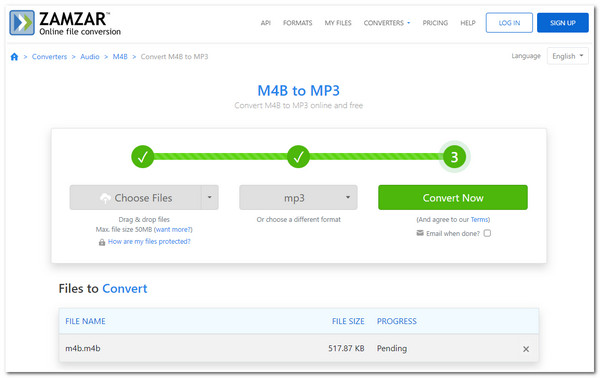Image resolution: width=600 pixels, height=378 pixels.
Task: Open My Files page
Action: [338, 23]
